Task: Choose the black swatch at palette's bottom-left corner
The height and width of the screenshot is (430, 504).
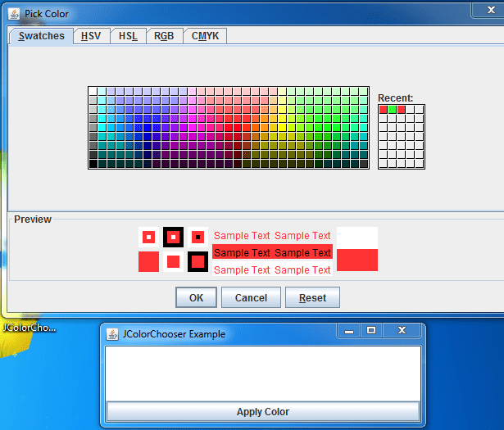Action: (93, 164)
